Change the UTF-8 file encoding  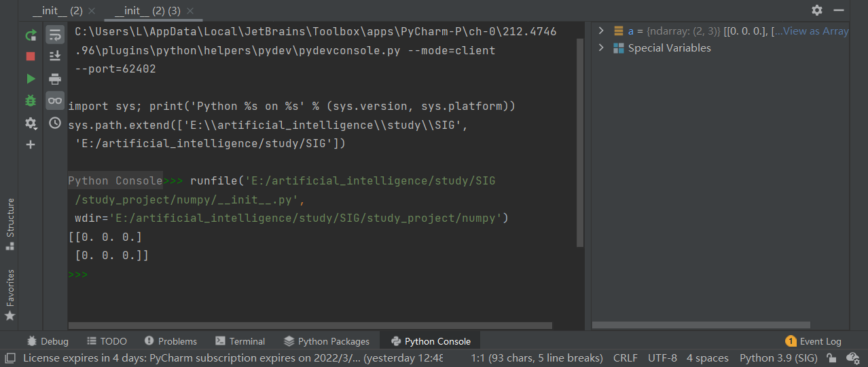[x=662, y=358]
